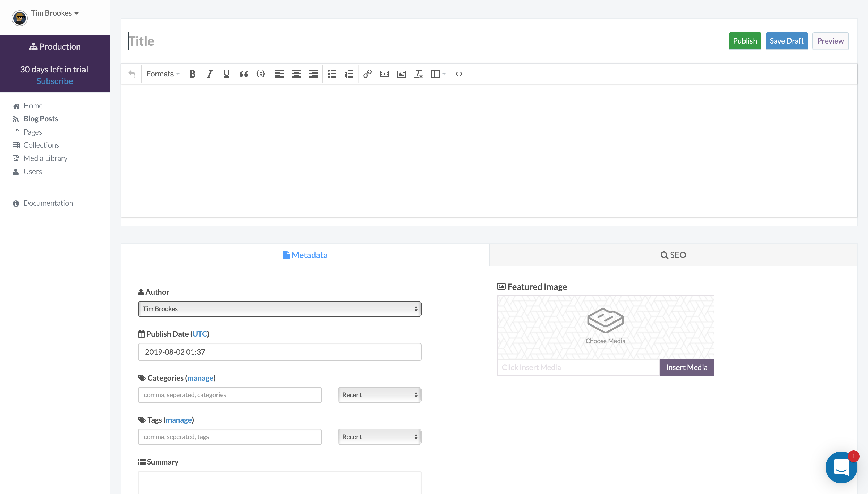
Task: Center align the text
Action: pyautogui.click(x=296, y=74)
